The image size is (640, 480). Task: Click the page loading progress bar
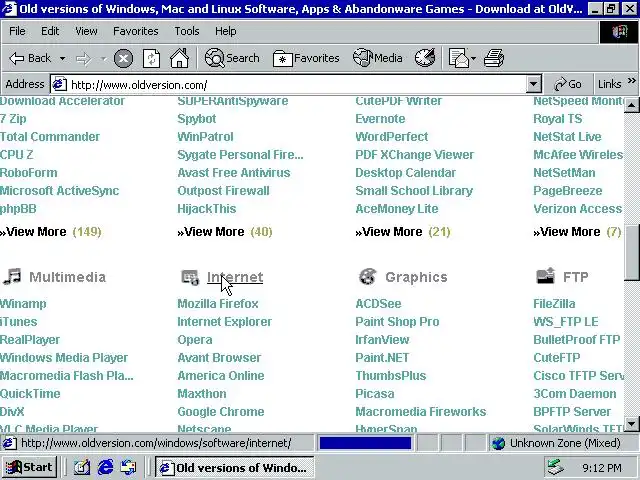click(x=365, y=443)
